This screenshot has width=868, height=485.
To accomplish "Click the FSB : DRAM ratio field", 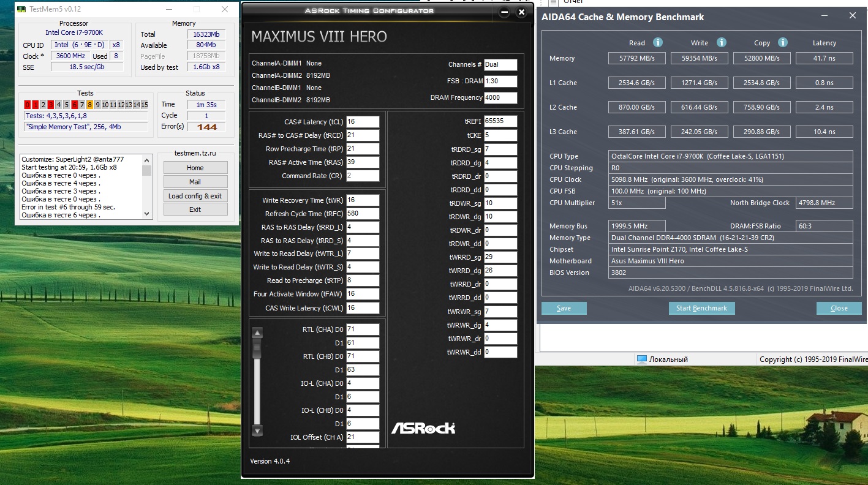I will click(500, 81).
